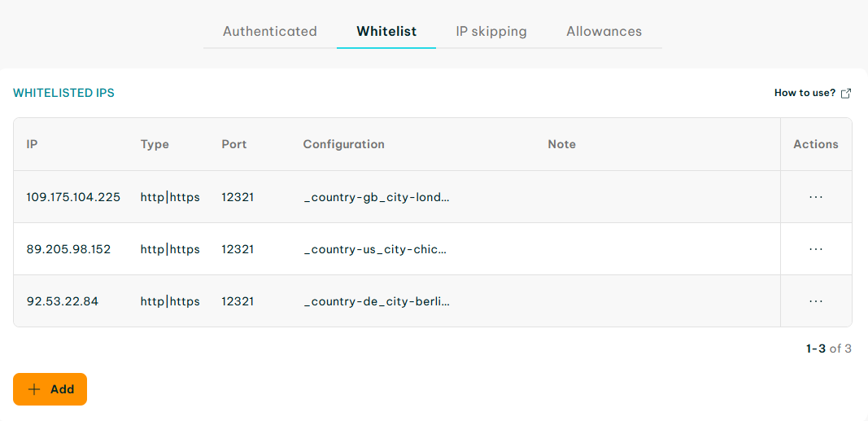Click the external link icon beside How to use

point(846,93)
